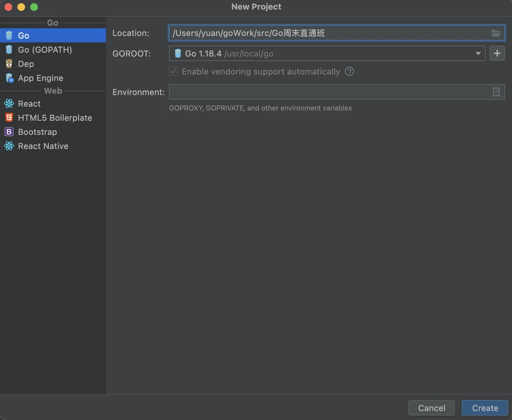The height and width of the screenshot is (420, 512).
Task: Click the Location label
Action: pyautogui.click(x=131, y=33)
